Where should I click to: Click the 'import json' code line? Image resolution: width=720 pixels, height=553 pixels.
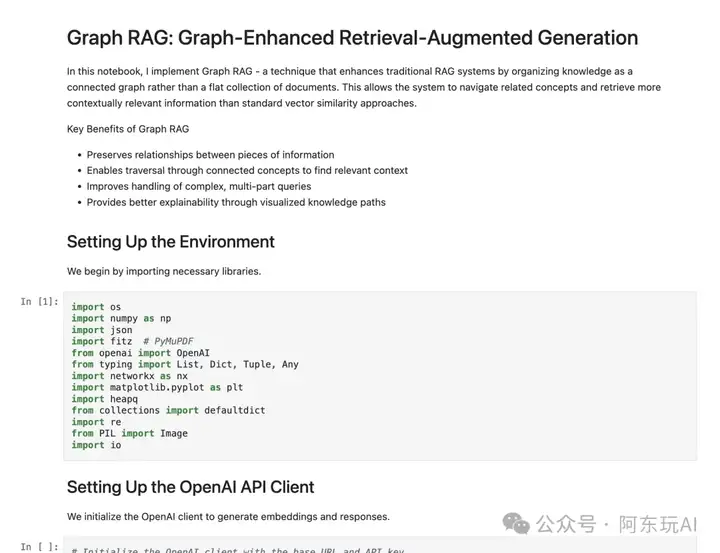click(102, 330)
